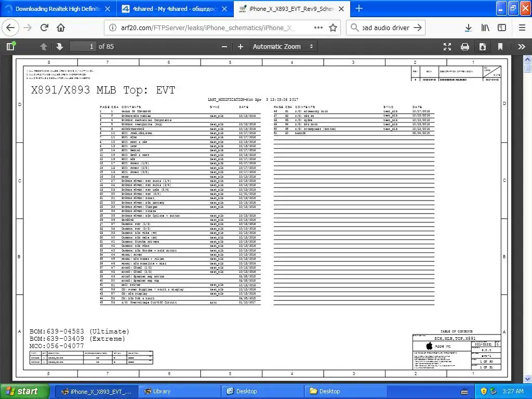Switch PDF to presentation mode
Image resolution: width=532 pixels, height=399 pixels.
447,46
